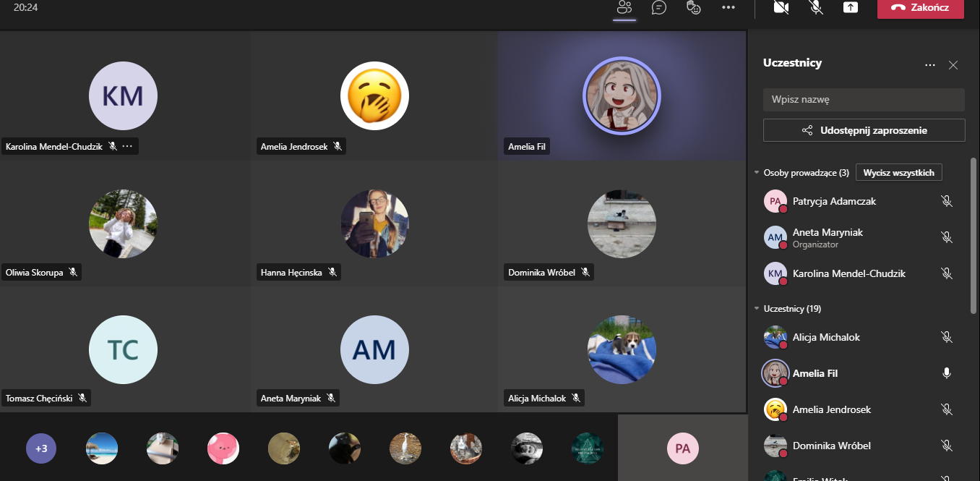980x481 pixels.
Task: Click muted mic icon beside Alicja Michalok in list
Action: pyautogui.click(x=946, y=337)
